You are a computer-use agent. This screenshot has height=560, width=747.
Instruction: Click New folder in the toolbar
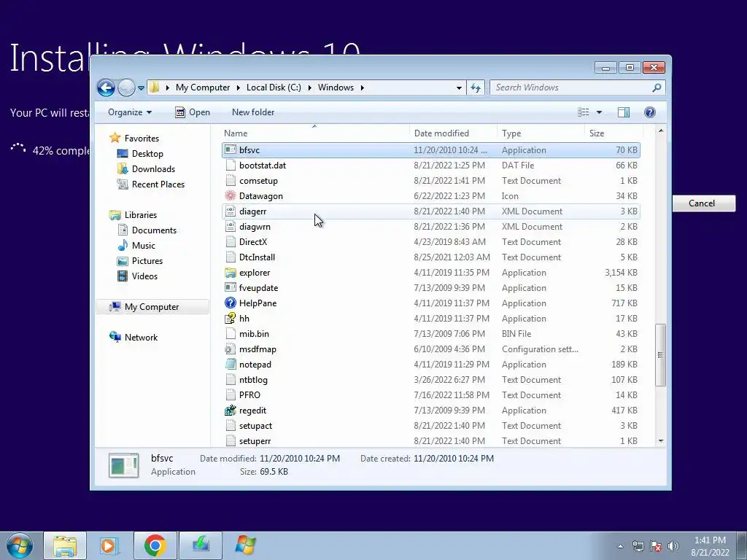coord(253,112)
